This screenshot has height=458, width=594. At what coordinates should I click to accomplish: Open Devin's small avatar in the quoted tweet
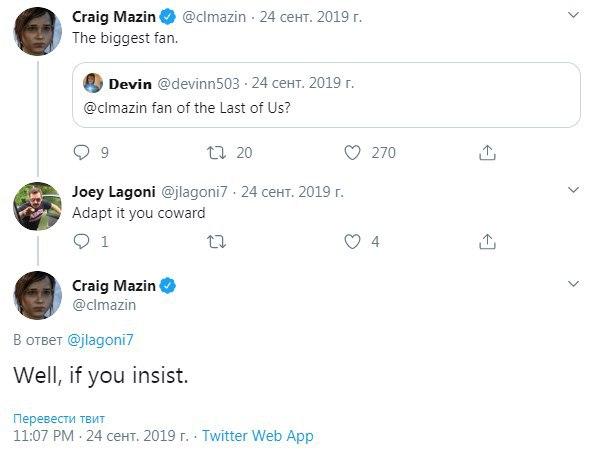[93, 83]
